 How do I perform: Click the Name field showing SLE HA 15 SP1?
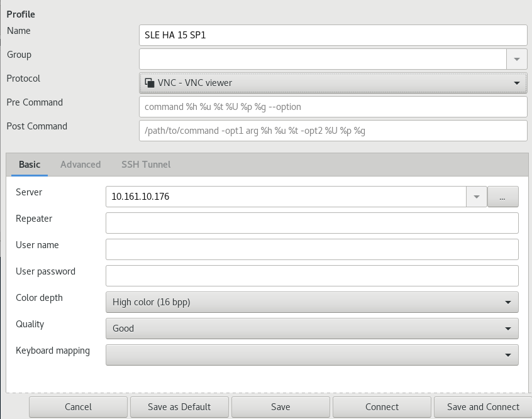[x=332, y=35]
